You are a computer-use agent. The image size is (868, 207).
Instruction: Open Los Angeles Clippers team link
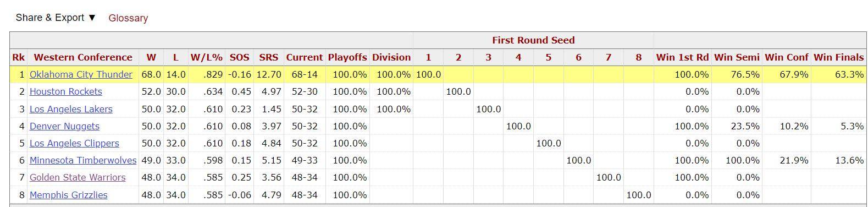coord(74,143)
